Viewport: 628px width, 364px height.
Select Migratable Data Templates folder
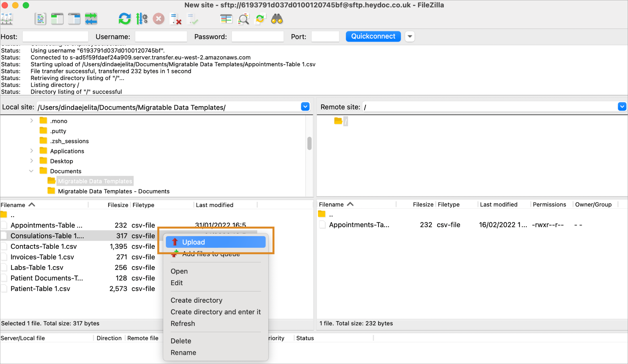[95, 181]
